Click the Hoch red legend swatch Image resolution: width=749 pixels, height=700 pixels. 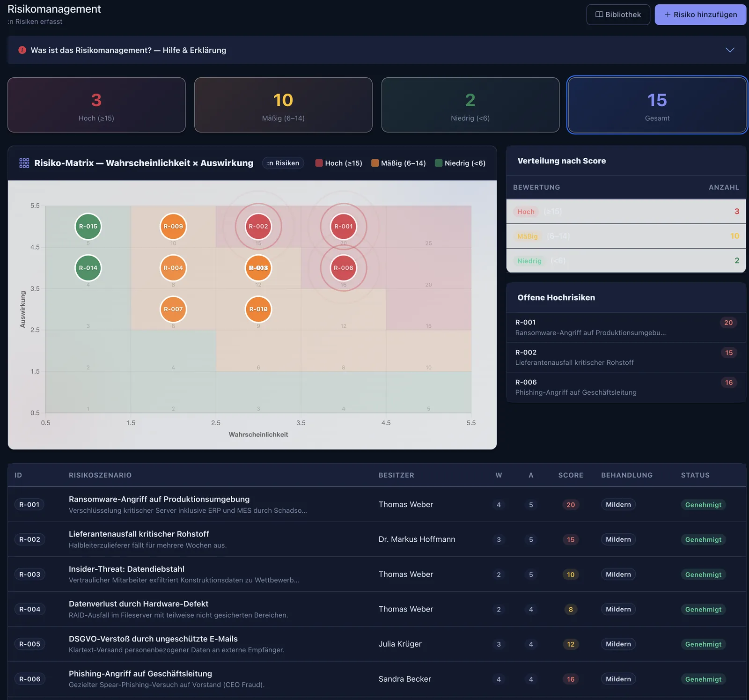[x=319, y=163]
